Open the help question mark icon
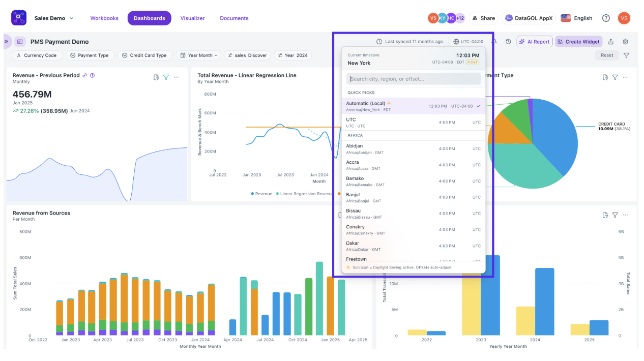The width and height of the screenshot is (644, 361). point(606,18)
